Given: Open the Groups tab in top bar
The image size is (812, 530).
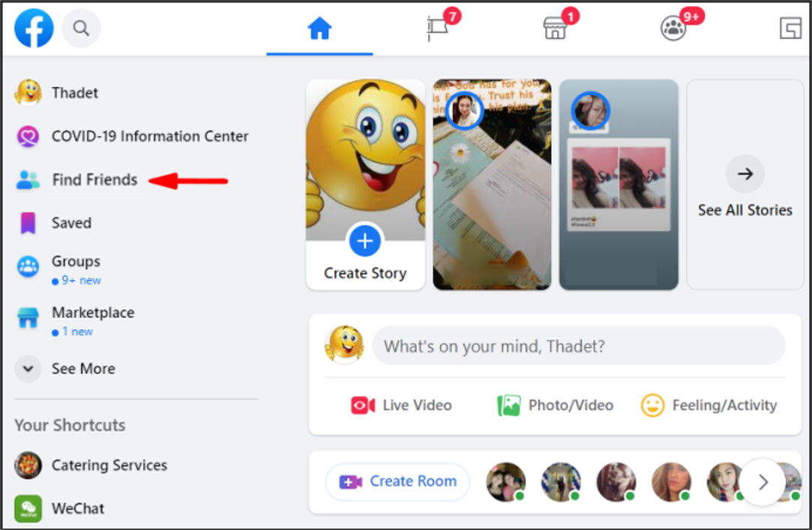Looking at the screenshot, I should click(673, 28).
